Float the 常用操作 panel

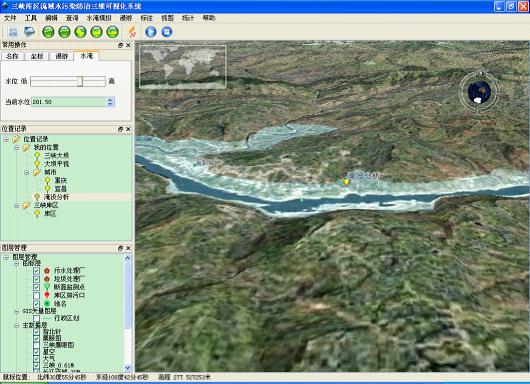(121, 45)
